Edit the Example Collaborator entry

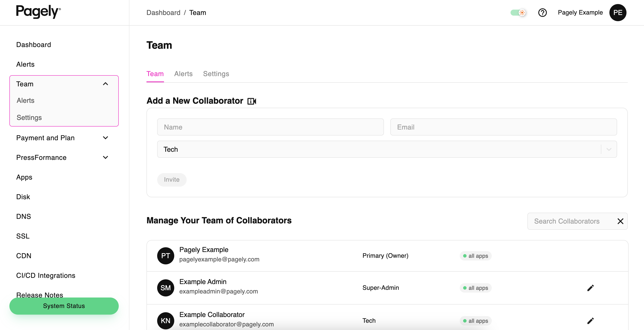coord(590,321)
